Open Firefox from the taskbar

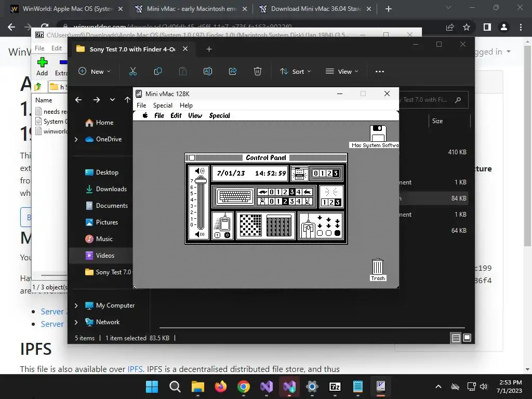coord(220,387)
